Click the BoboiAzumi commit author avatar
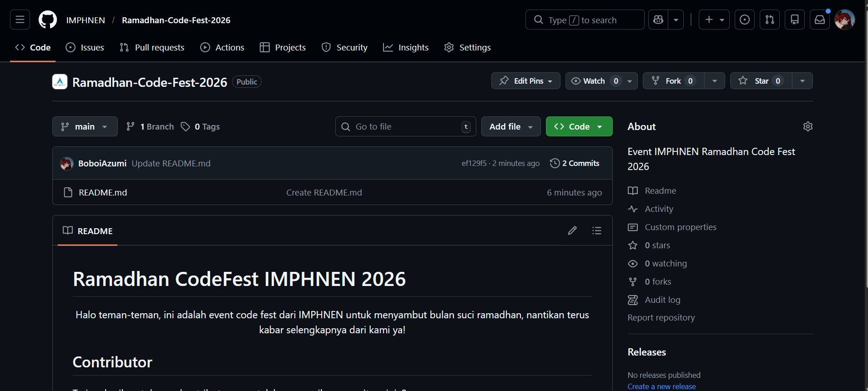The width and height of the screenshot is (868, 391). point(67,163)
